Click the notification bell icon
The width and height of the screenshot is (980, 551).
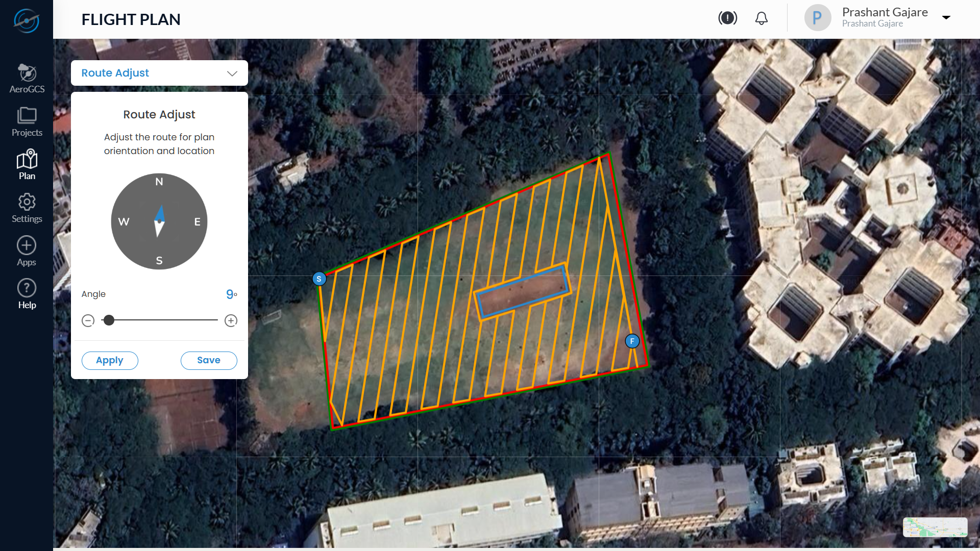[x=762, y=18]
